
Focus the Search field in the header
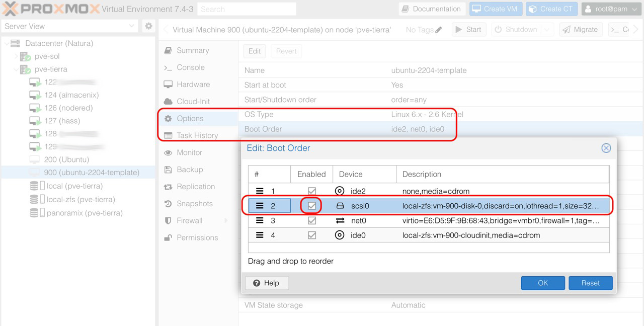coord(247,9)
